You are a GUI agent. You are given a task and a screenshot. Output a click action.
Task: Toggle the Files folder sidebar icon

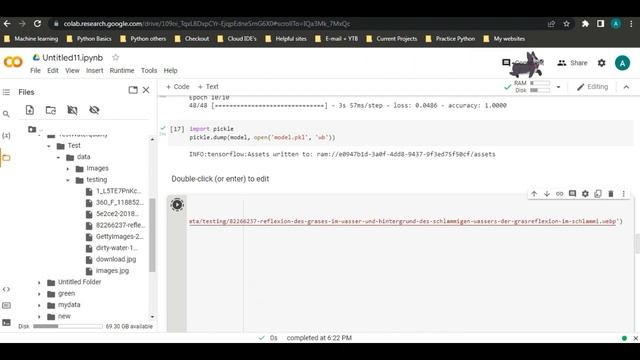tap(6, 158)
